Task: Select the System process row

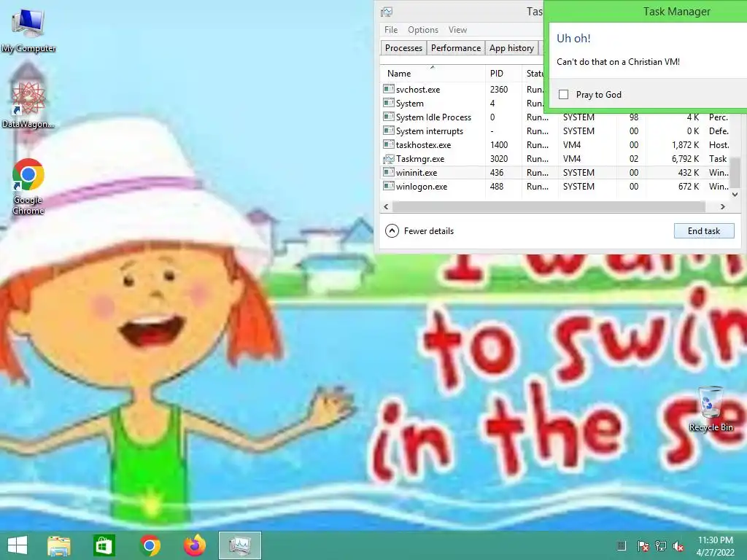Action: [557, 104]
